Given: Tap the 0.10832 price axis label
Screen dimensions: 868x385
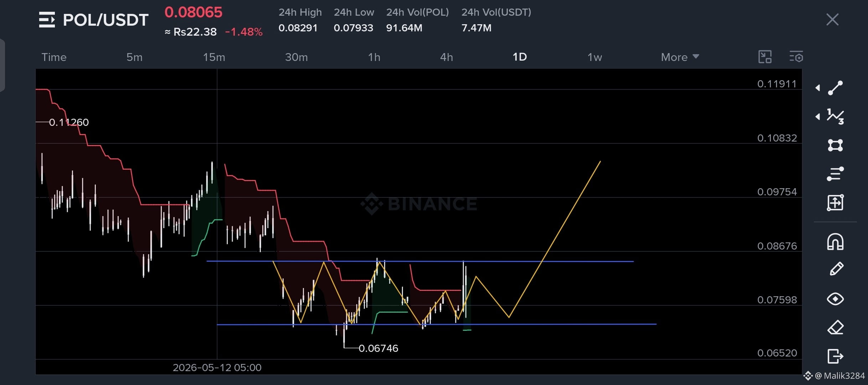Looking at the screenshot, I should [777, 138].
